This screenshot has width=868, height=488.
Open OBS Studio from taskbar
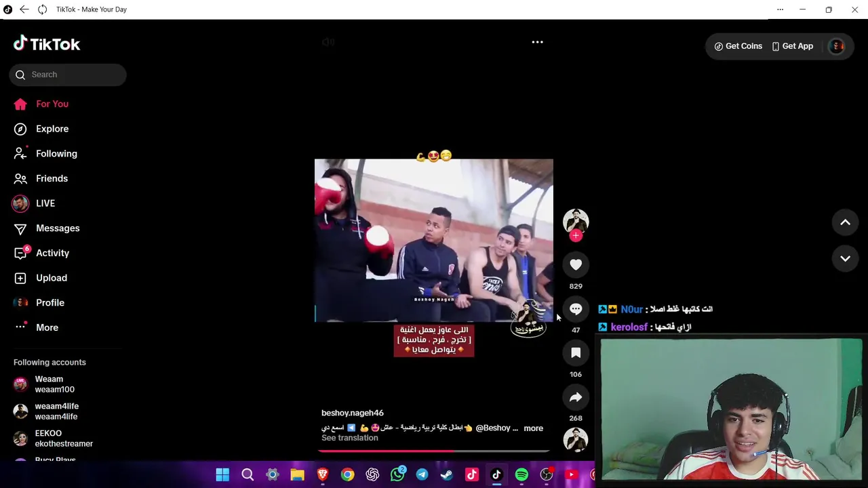click(x=547, y=475)
